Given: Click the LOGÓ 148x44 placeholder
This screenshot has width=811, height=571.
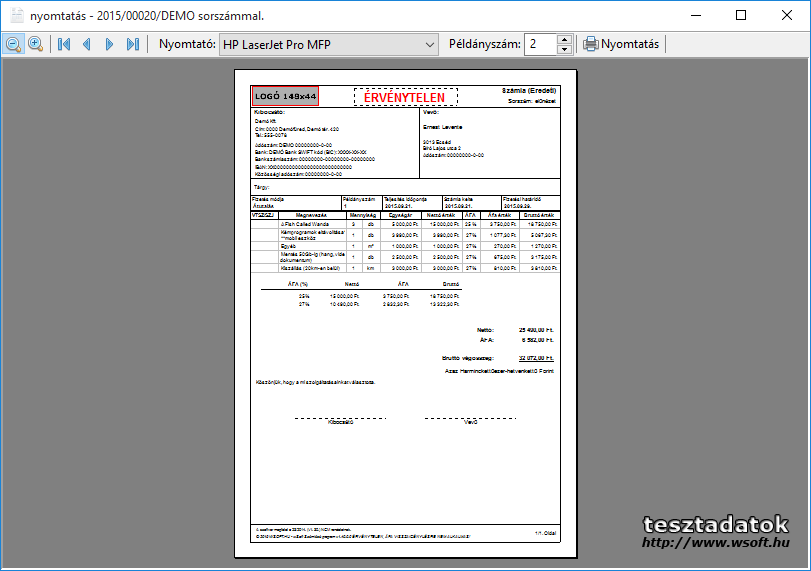Looking at the screenshot, I should click(x=286, y=96).
